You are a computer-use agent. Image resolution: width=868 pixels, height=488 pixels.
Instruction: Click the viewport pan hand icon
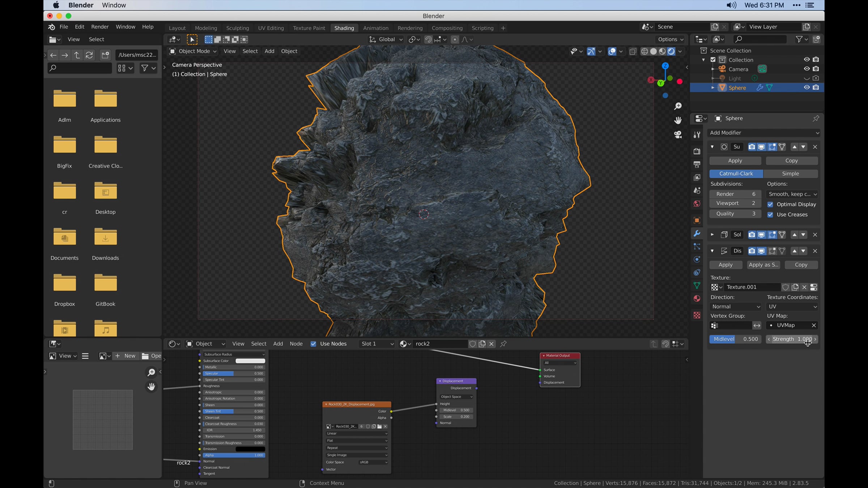click(x=678, y=120)
